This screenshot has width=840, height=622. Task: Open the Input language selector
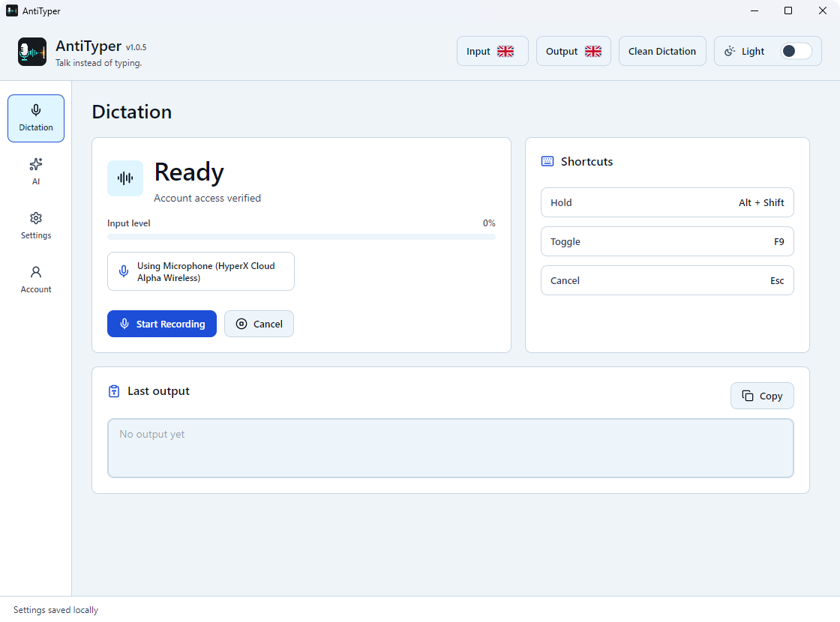492,52
